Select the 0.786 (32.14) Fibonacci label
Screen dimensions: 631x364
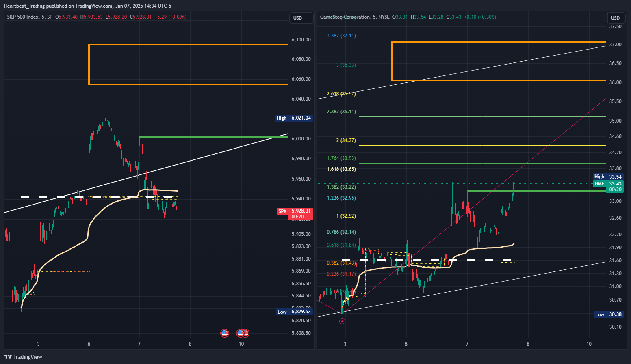pyautogui.click(x=341, y=232)
